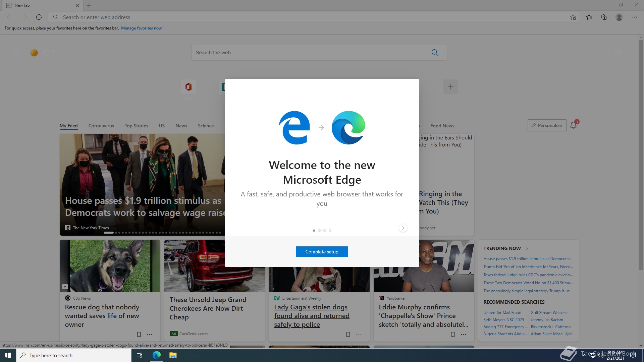The height and width of the screenshot is (362, 644).
Task: Open a new tab with plus icon
Action: [89, 5]
